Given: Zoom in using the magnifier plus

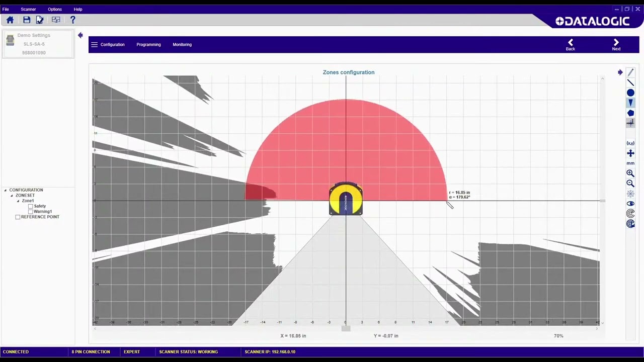Looking at the screenshot, I should click(x=630, y=173).
